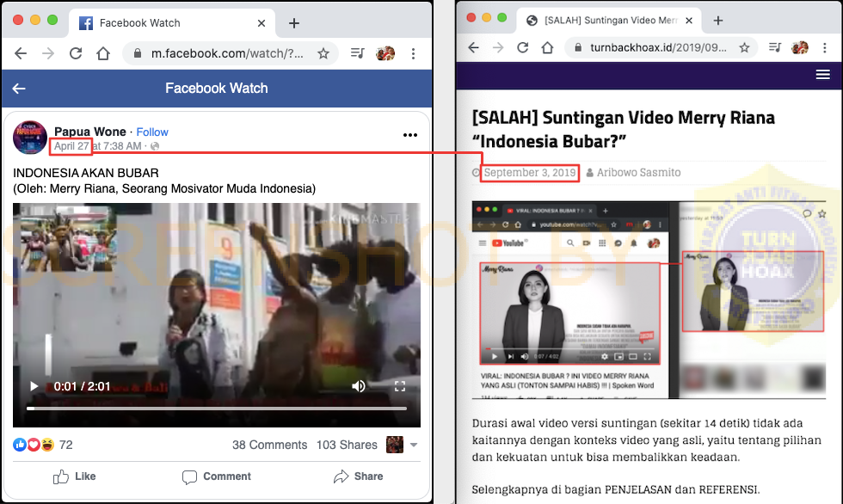Open Chrome profile avatar in Facebook window

pos(385,53)
